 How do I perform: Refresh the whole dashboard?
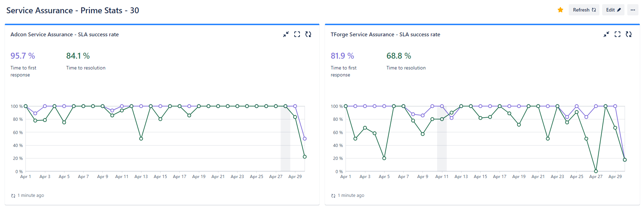pos(584,10)
